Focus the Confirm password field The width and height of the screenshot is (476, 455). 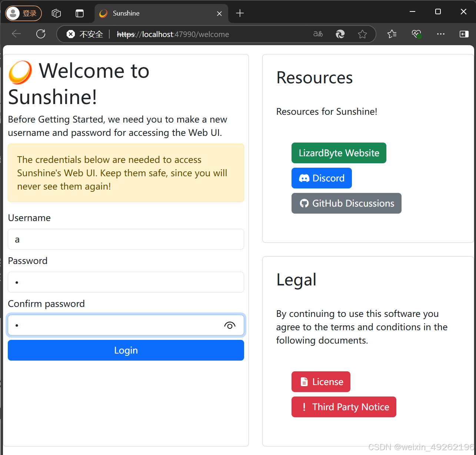(x=126, y=325)
